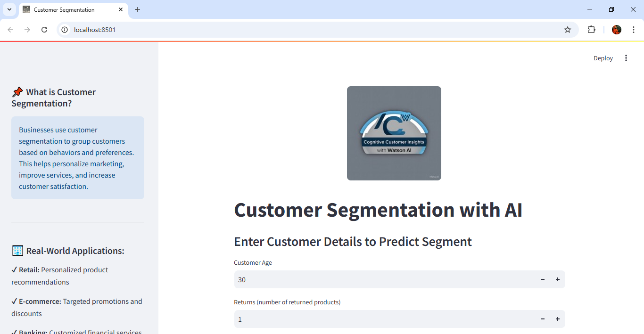This screenshot has width=644, height=334.
Task: Click the pushpin icon next to the sidebar heading
Action: pos(17,92)
